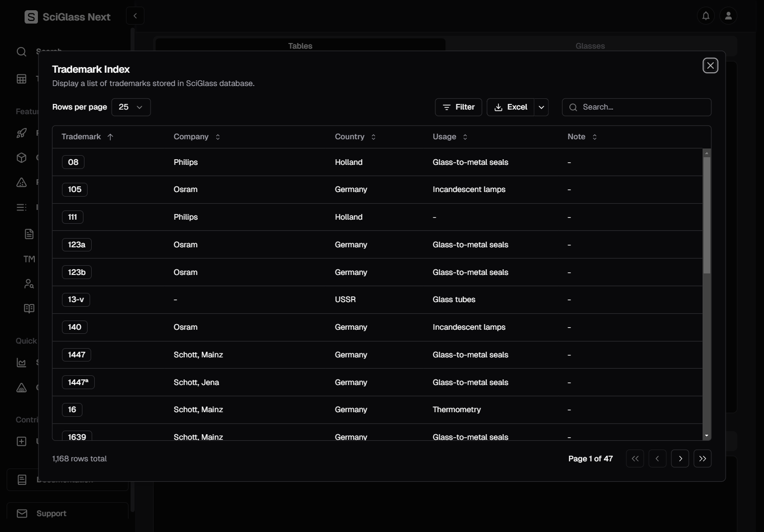Go to the next page arrow
The image size is (764, 532).
680,459
